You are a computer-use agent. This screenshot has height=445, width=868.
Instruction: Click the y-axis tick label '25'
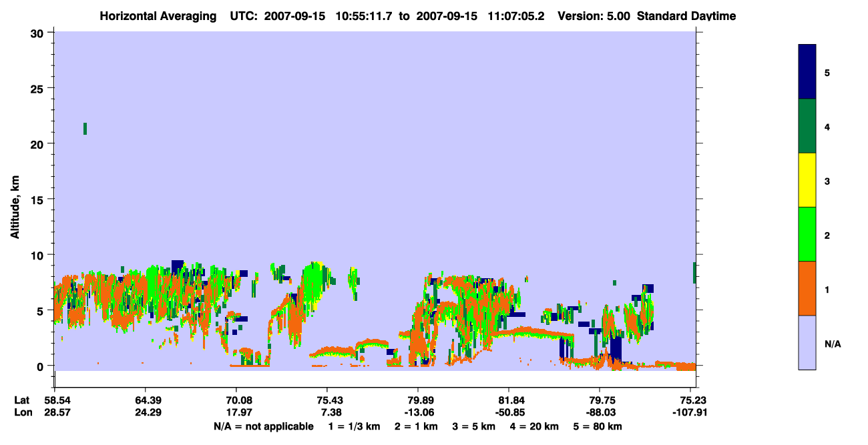click(x=39, y=88)
